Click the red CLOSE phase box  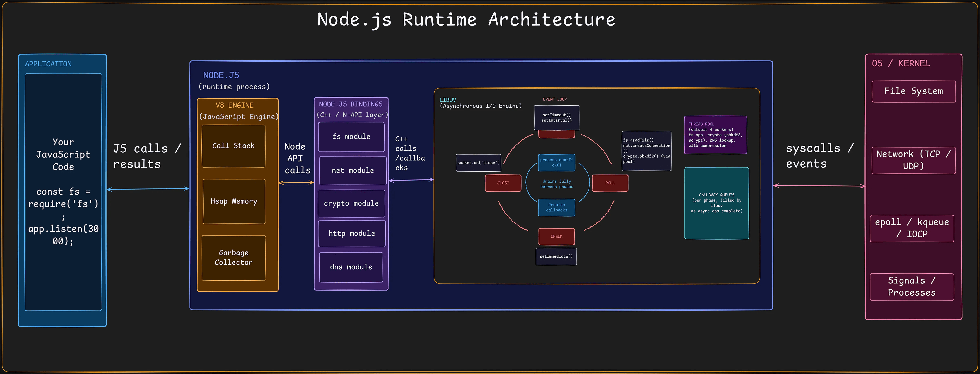(x=503, y=183)
